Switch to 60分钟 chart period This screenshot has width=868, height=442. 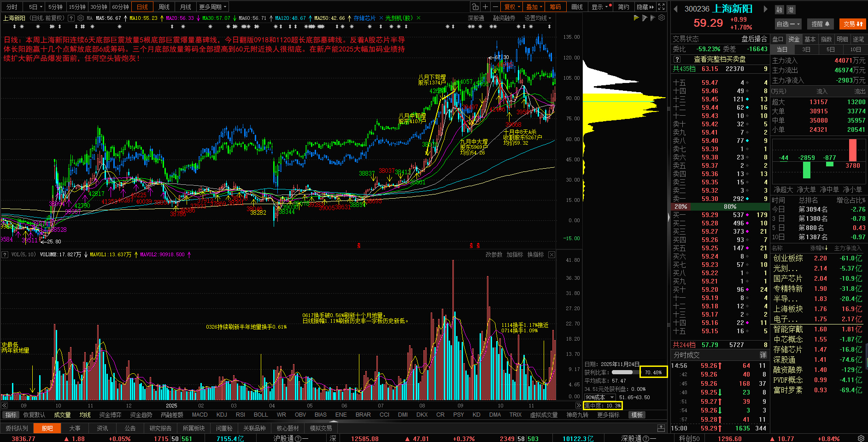point(120,7)
